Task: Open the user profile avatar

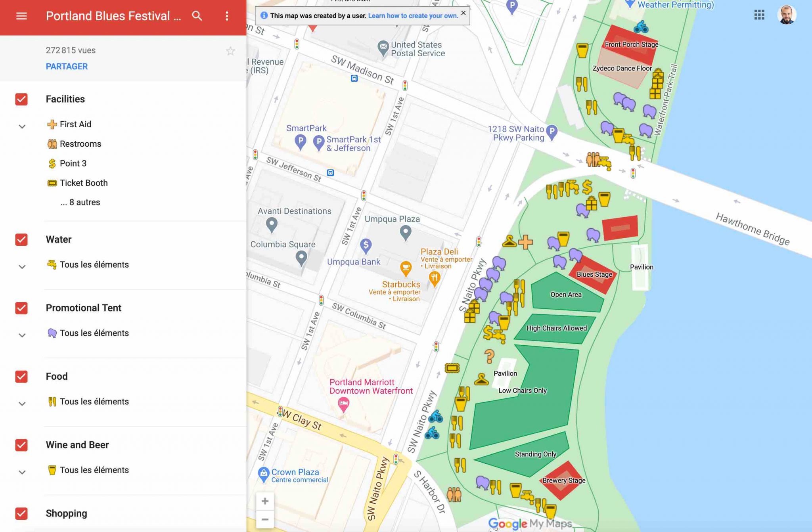Action: tap(787, 15)
